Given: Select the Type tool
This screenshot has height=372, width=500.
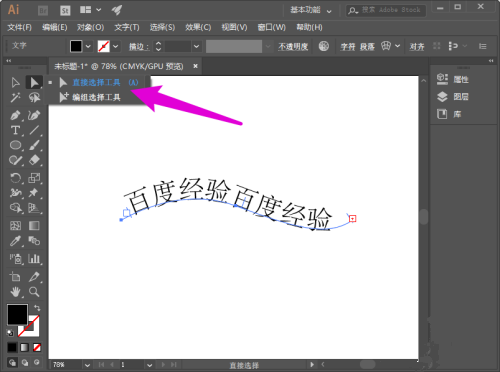Looking at the screenshot, I should 15,130.
